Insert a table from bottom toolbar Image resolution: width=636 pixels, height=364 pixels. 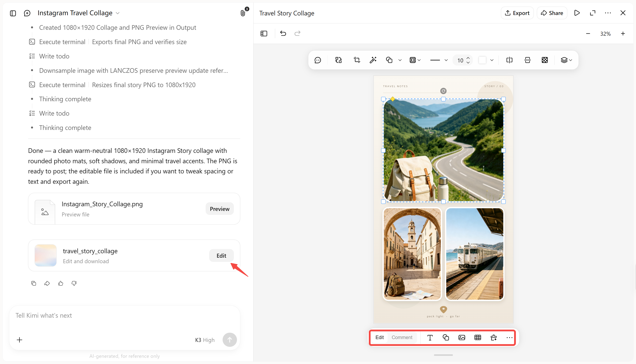(478, 338)
